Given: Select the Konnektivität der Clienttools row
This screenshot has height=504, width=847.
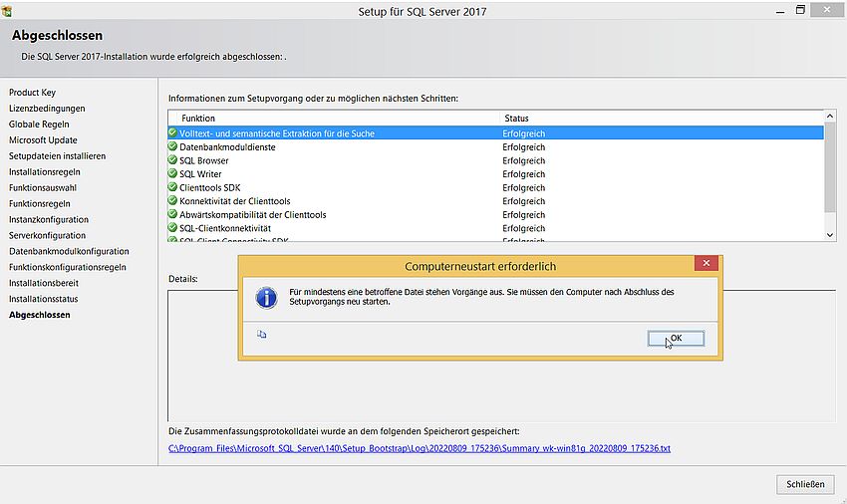Looking at the screenshot, I should (496, 201).
